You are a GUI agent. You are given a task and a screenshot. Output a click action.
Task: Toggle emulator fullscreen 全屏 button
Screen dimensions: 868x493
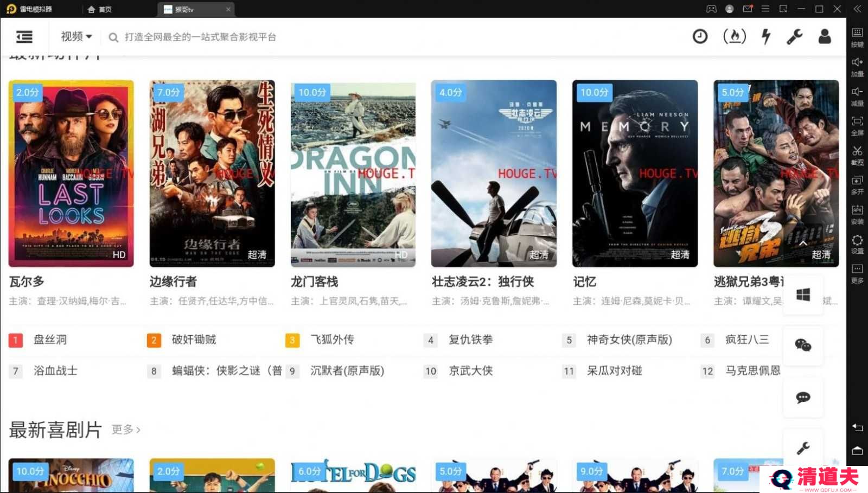pyautogui.click(x=857, y=126)
